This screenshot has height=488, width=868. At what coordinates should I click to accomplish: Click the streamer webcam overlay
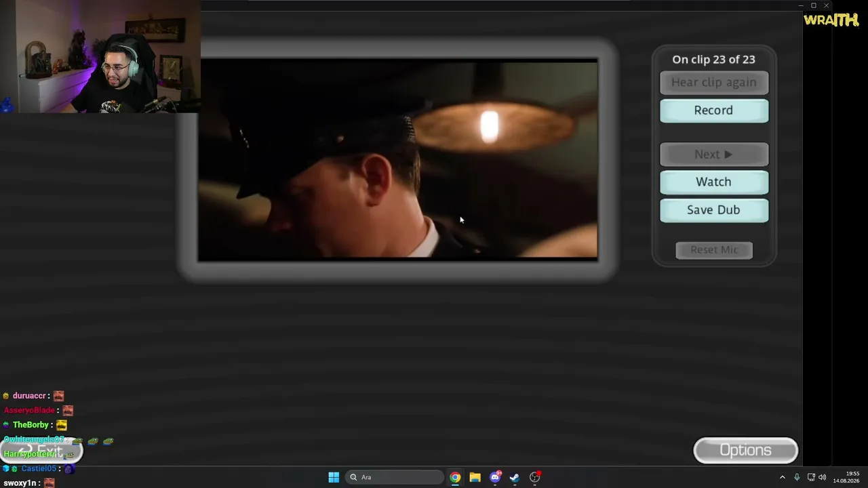coord(100,56)
